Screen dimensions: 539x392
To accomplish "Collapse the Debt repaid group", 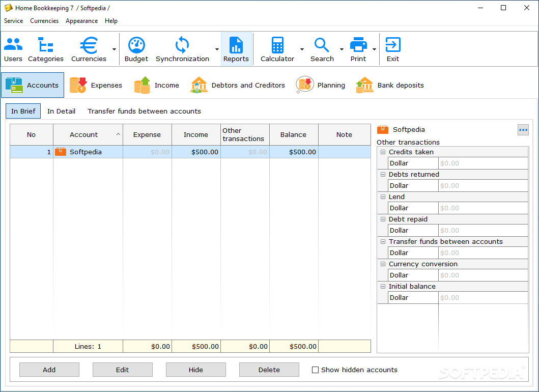I will click(383, 219).
